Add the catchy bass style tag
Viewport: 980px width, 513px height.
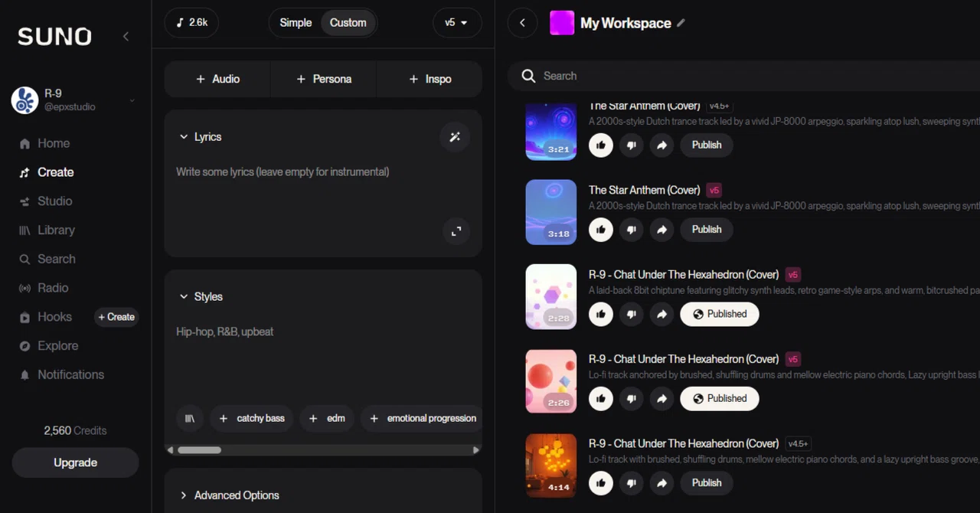(251, 418)
